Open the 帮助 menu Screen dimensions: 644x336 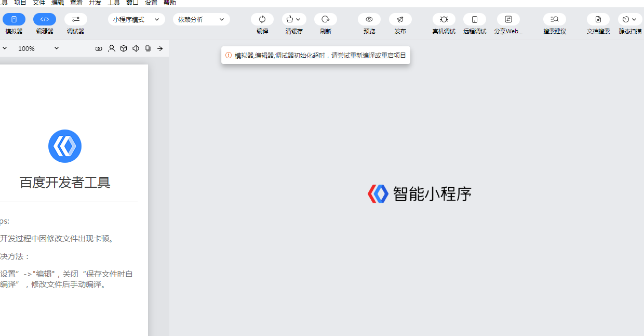click(170, 3)
